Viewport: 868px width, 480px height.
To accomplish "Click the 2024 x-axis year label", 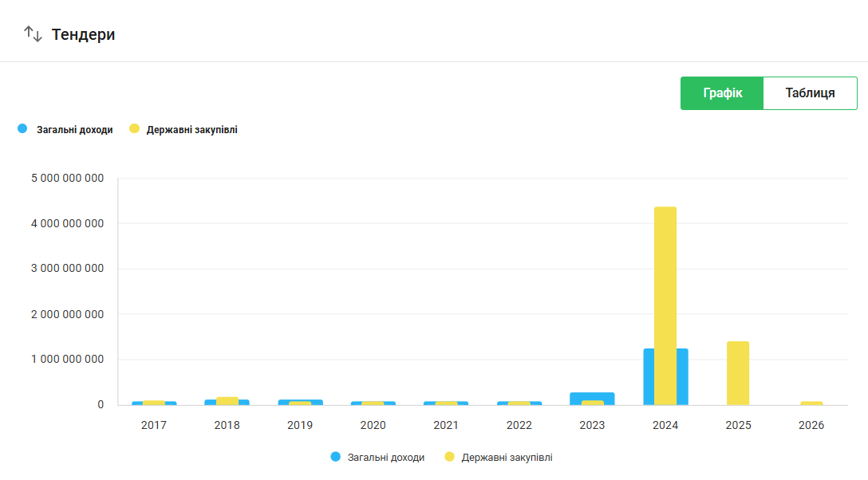I will point(665,426).
